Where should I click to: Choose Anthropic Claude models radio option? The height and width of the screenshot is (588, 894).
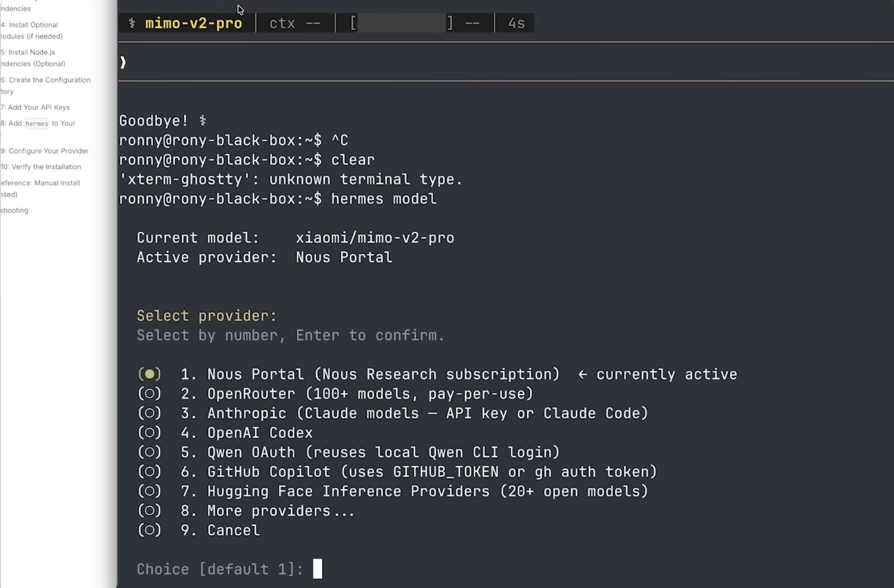coord(149,413)
